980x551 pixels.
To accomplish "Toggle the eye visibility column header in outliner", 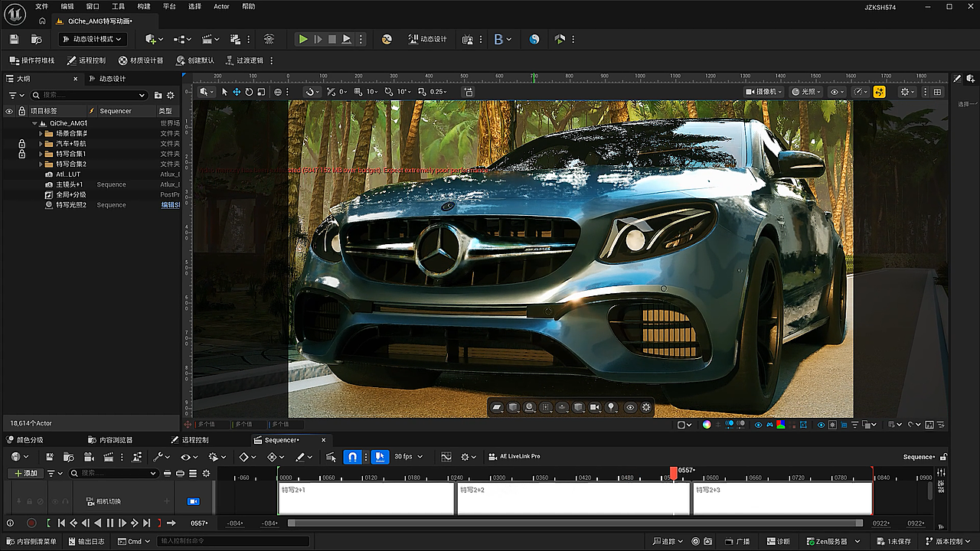I will (x=9, y=111).
